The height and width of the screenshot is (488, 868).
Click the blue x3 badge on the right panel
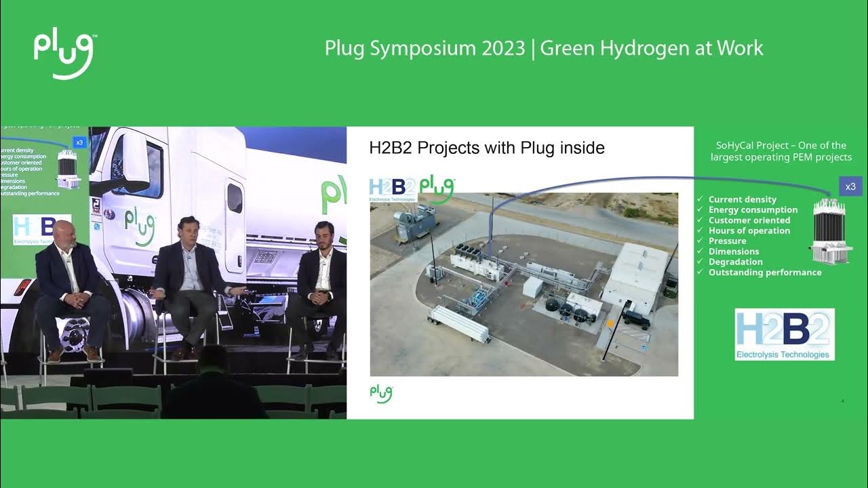pos(850,186)
